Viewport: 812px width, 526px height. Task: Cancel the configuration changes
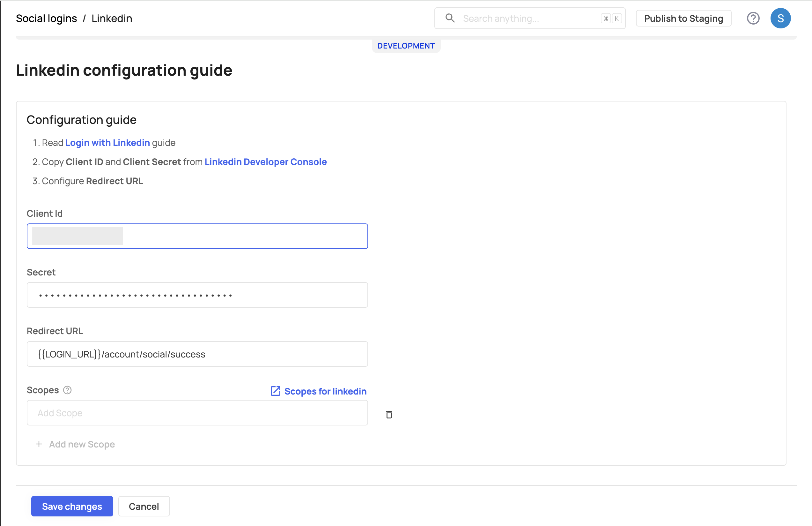pyautogui.click(x=144, y=506)
